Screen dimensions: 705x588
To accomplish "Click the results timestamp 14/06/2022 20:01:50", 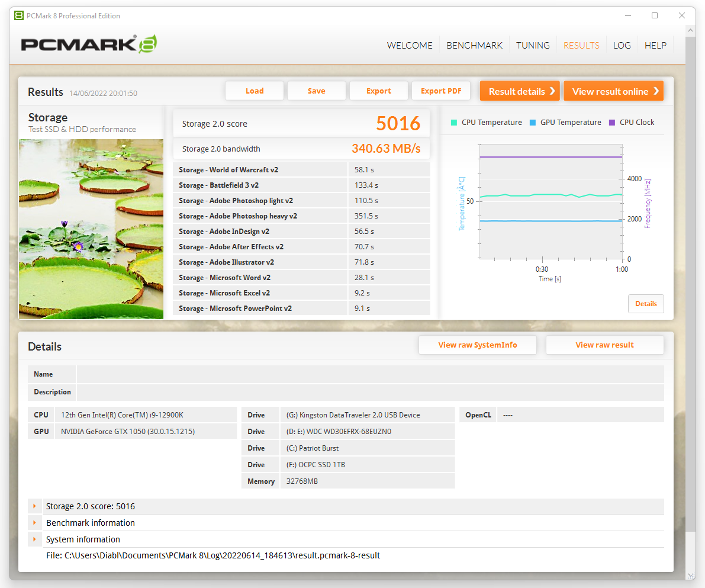I will (104, 93).
